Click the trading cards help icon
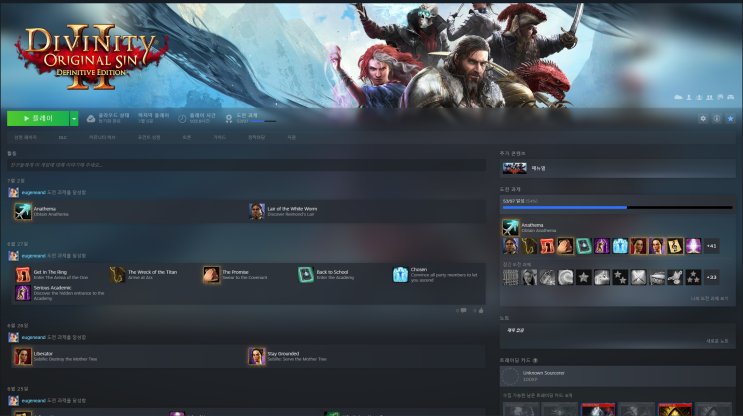 (535, 361)
